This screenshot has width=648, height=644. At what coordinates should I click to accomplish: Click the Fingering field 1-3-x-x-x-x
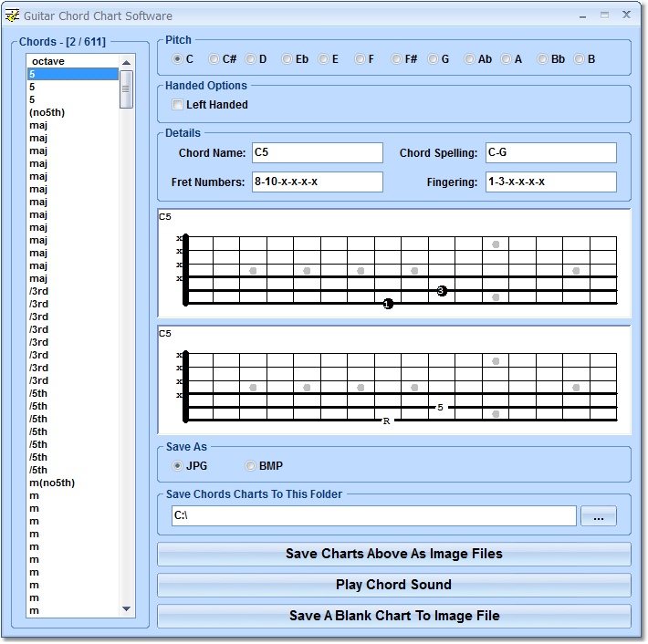click(x=551, y=182)
